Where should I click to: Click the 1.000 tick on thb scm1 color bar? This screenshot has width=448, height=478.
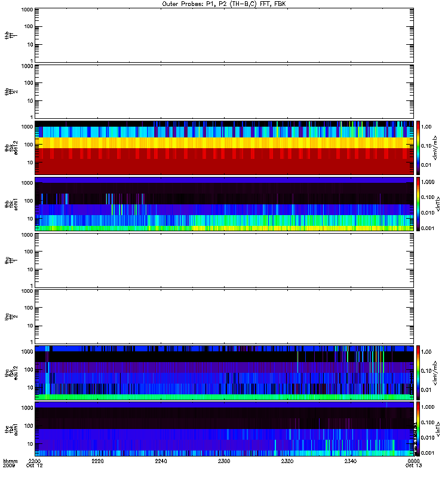pos(428,182)
